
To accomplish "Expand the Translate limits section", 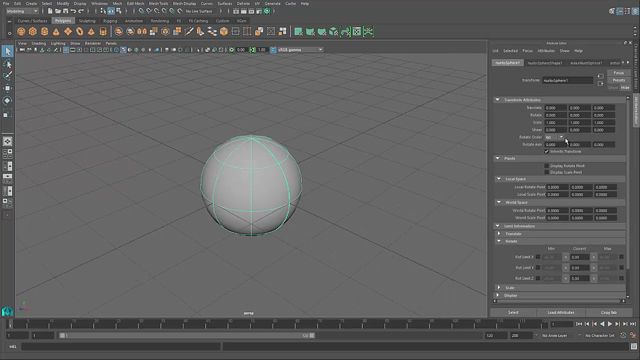I will tap(499, 233).
